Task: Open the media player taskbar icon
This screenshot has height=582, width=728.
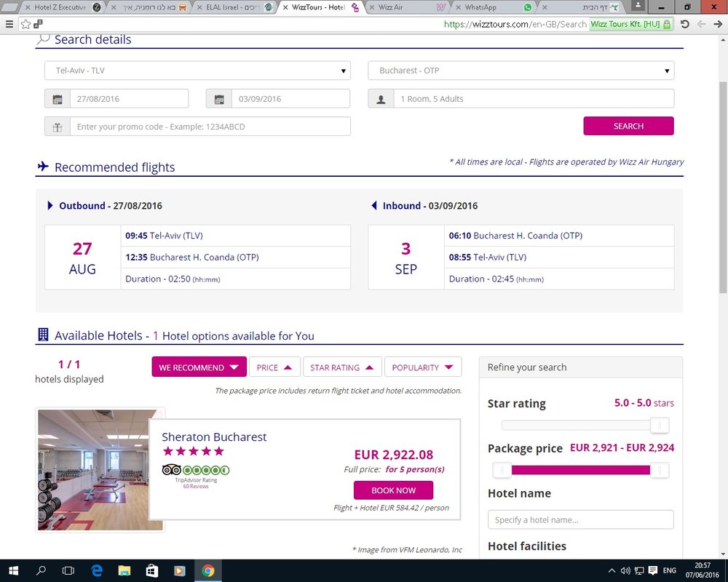Action: tap(180, 570)
